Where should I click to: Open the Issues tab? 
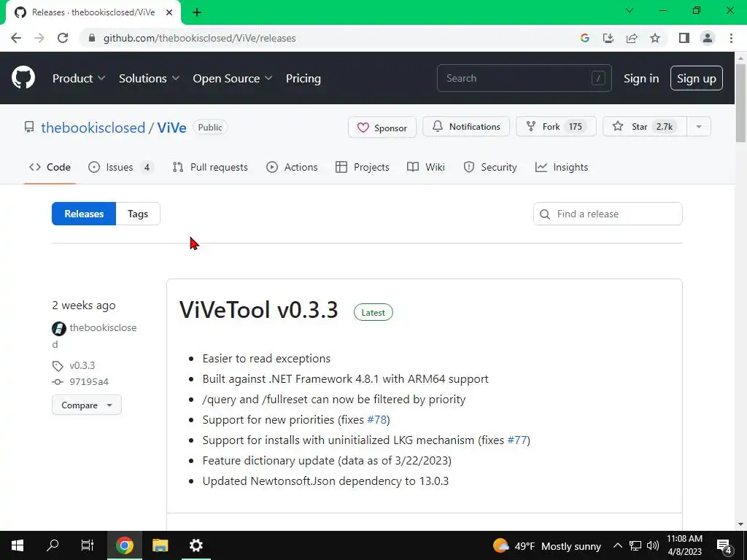pos(122,167)
